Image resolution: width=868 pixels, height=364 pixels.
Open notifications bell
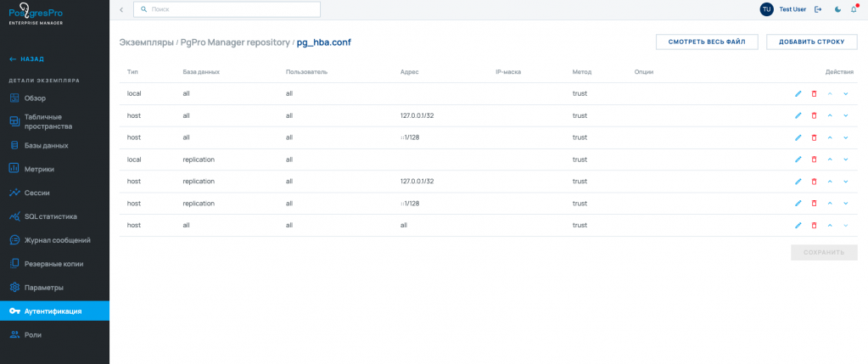click(854, 9)
